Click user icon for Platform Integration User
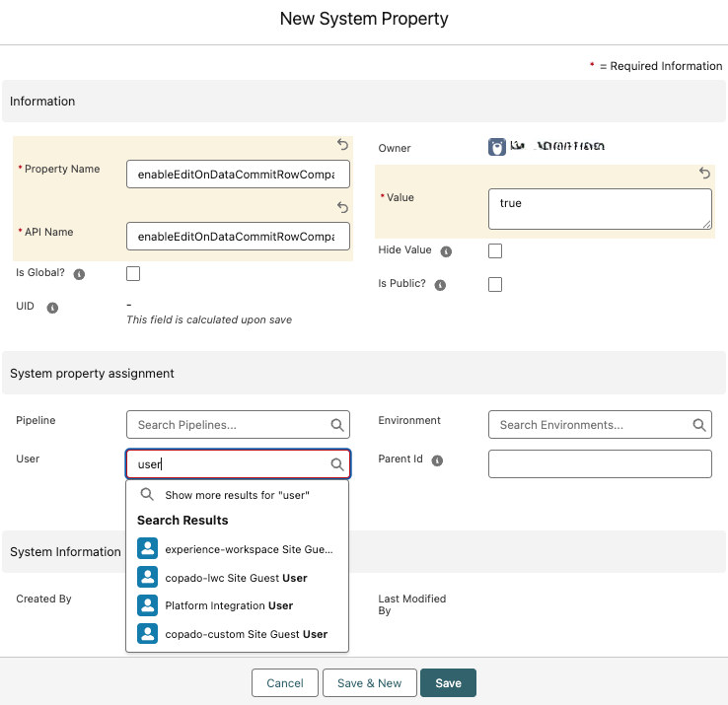Screen dimensions: 728x705 [x=148, y=605]
